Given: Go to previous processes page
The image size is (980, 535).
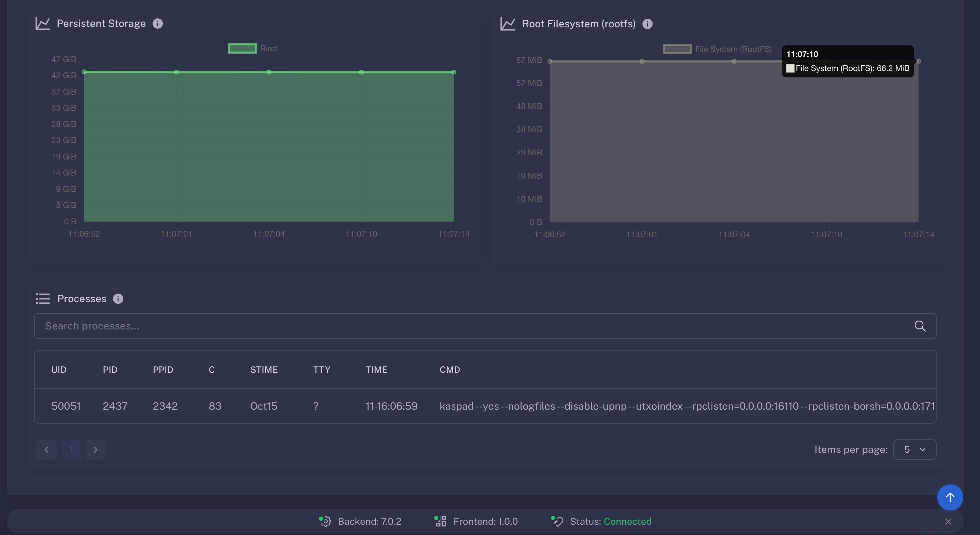Looking at the screenshot, I should pos(46,450).
